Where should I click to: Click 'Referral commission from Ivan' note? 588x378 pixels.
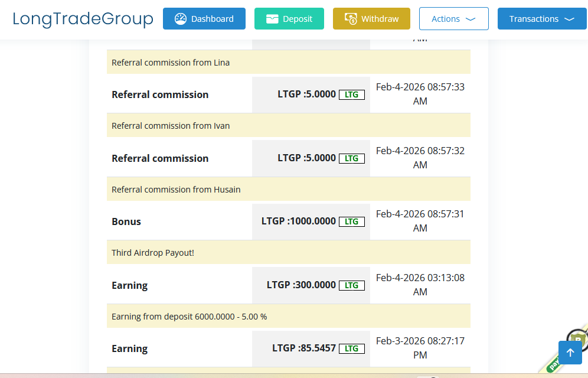[171, 126]
